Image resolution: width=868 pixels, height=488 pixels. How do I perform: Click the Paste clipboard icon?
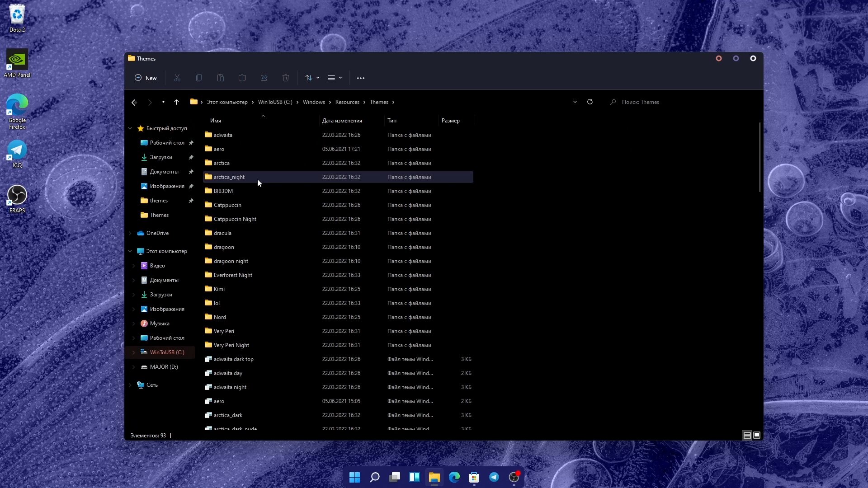[x=220, y=78]
